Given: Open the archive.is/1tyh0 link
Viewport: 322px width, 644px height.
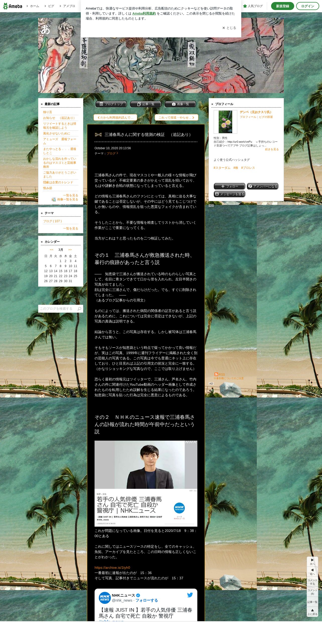Looking at the screenshot, I should coord(112,568).
